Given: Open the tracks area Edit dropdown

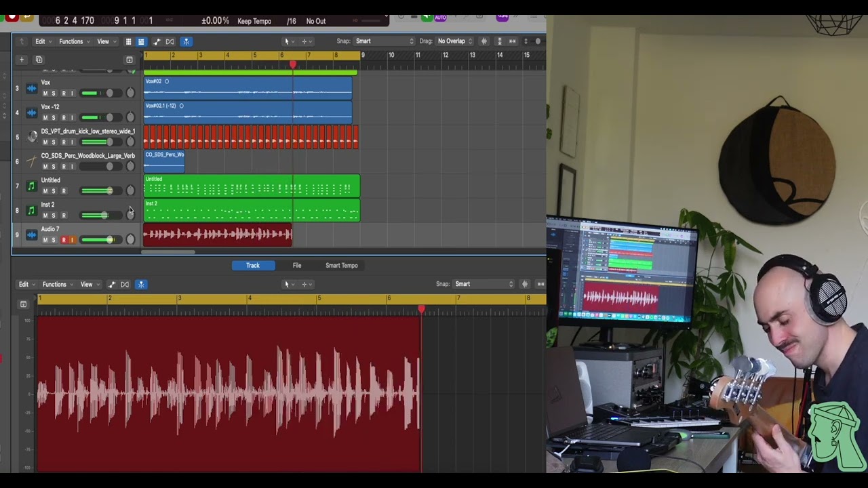Looking at the screenshot, I should coord(43,41).
